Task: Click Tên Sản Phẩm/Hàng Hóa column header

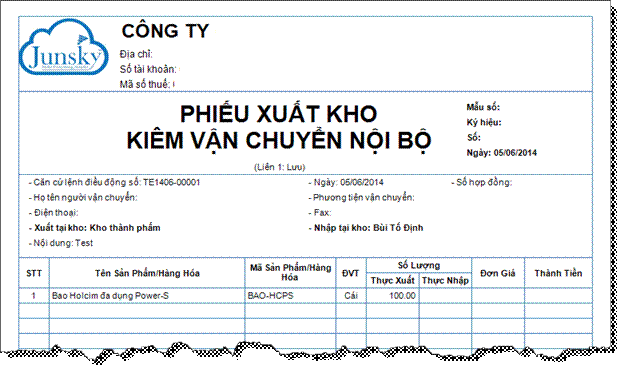Action: (147, 273)
